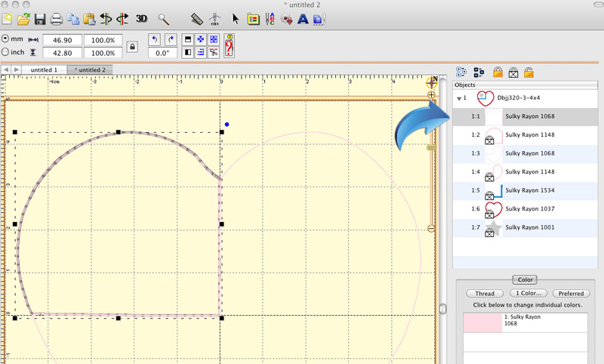Open the needle ABC lettering tool
This screenshot has height=364, width=604.
click(270, 19)
